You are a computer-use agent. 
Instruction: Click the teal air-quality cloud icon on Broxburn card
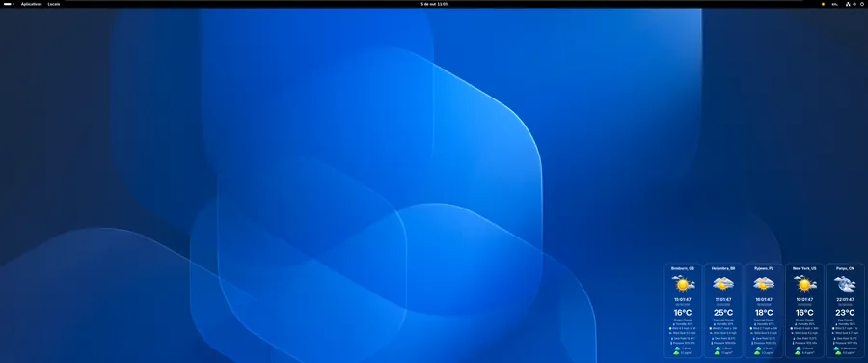pyautogui.click(x=676, y=349)
